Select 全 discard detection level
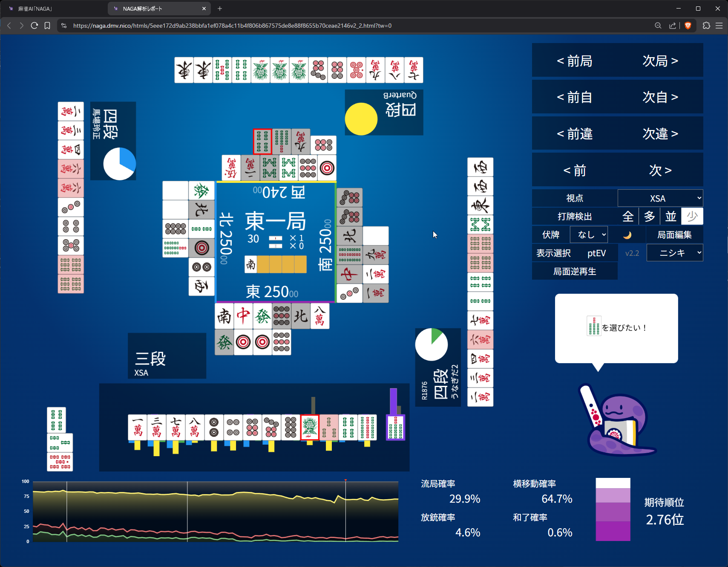The height and width of the screenshot is (567, 728). click(628, 217)
